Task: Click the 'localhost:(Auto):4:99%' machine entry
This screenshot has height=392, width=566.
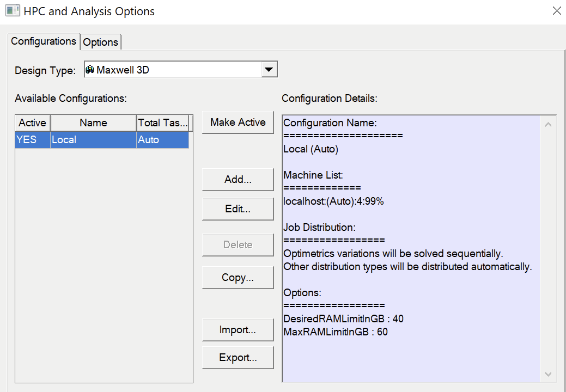Action: (x=333, y=201)
